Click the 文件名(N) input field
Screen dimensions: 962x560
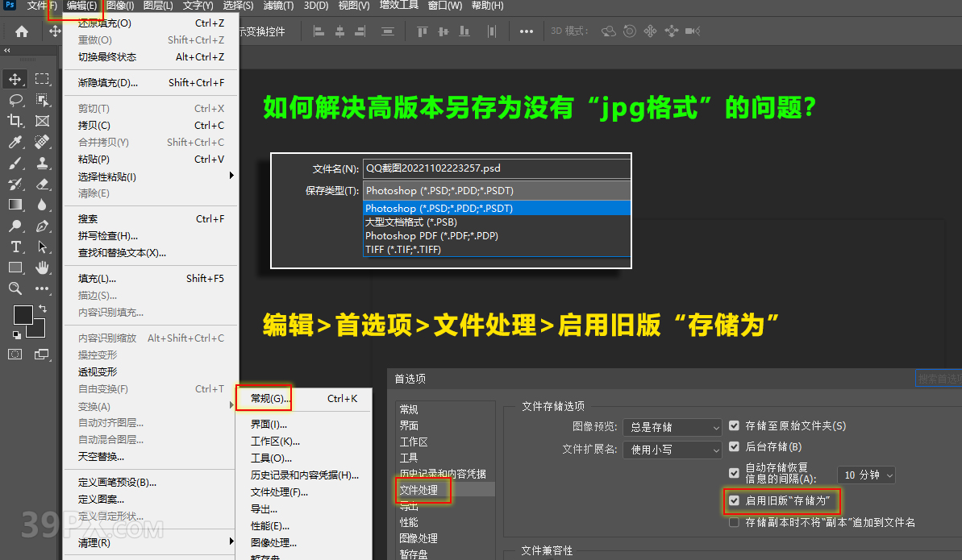pos(497,168)
